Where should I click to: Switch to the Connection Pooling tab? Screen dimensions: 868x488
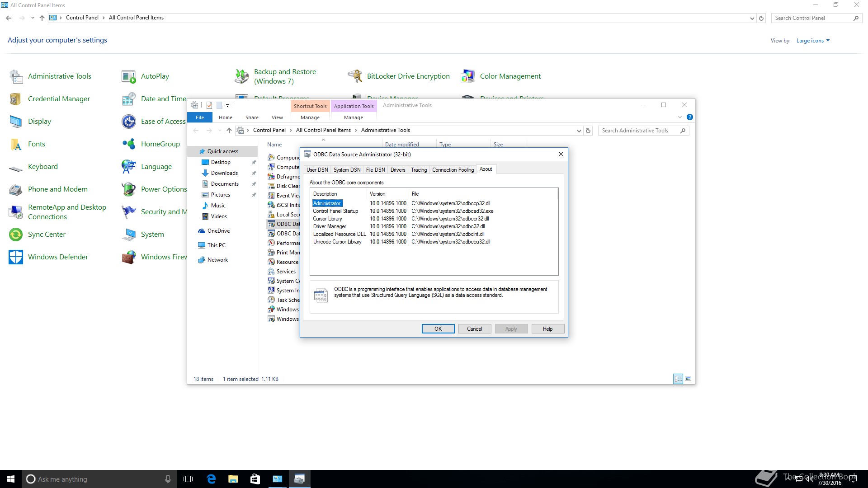click(x=453, y=170)
